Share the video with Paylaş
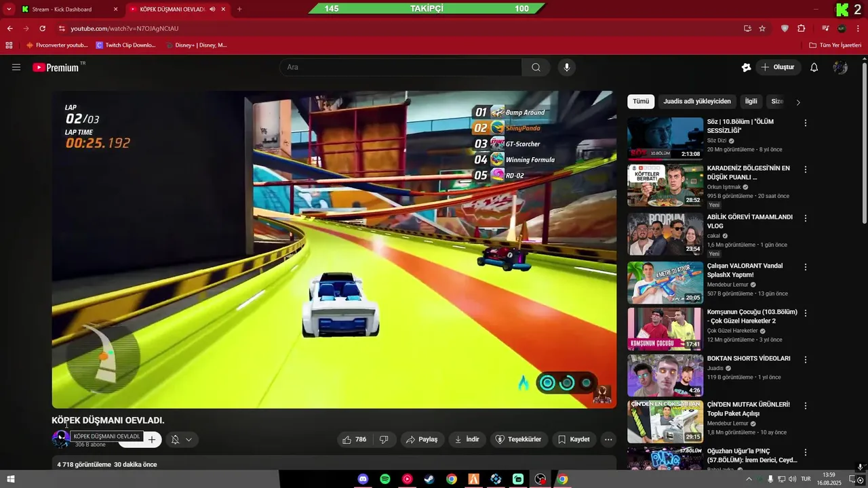This screenshot has width=868, height=488. [422, 439]
